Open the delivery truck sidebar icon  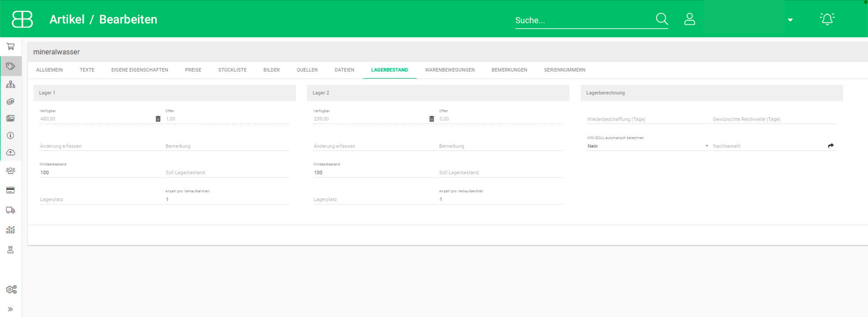coord(11,210)
